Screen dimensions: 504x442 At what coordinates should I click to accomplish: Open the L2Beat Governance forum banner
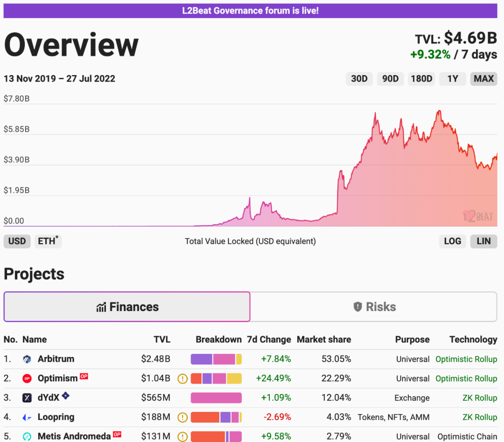click(250, 10)
